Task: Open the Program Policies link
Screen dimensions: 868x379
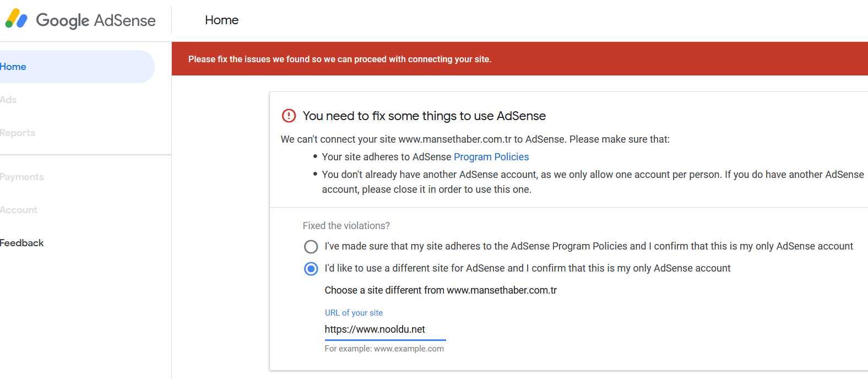Action: point(491,157)
